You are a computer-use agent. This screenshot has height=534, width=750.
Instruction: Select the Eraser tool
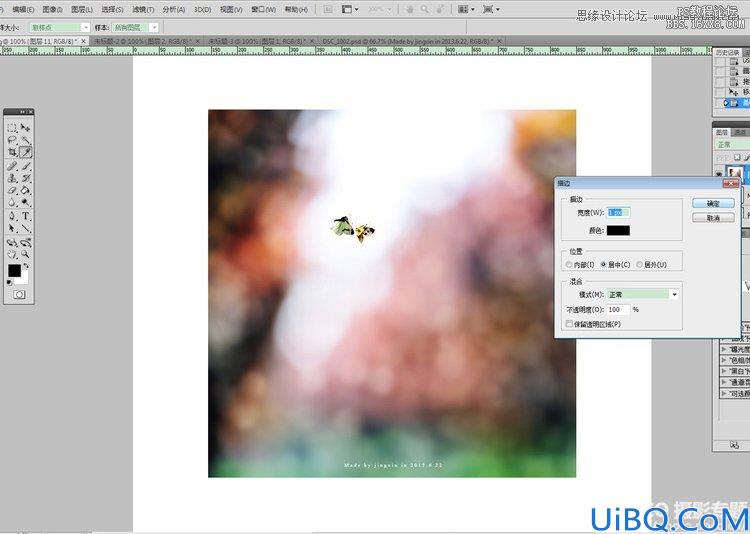pos(12,190)
